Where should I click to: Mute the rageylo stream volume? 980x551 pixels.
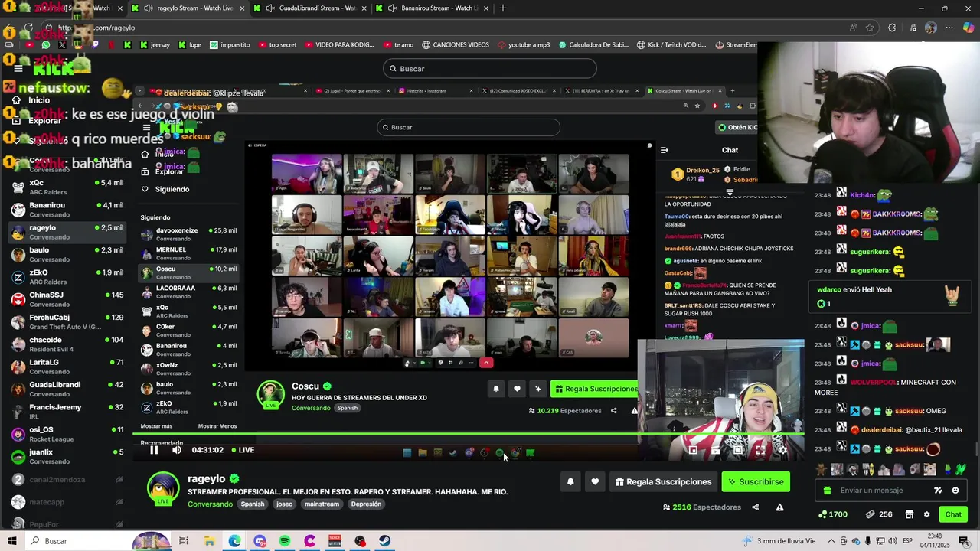[x=177, y=450]
